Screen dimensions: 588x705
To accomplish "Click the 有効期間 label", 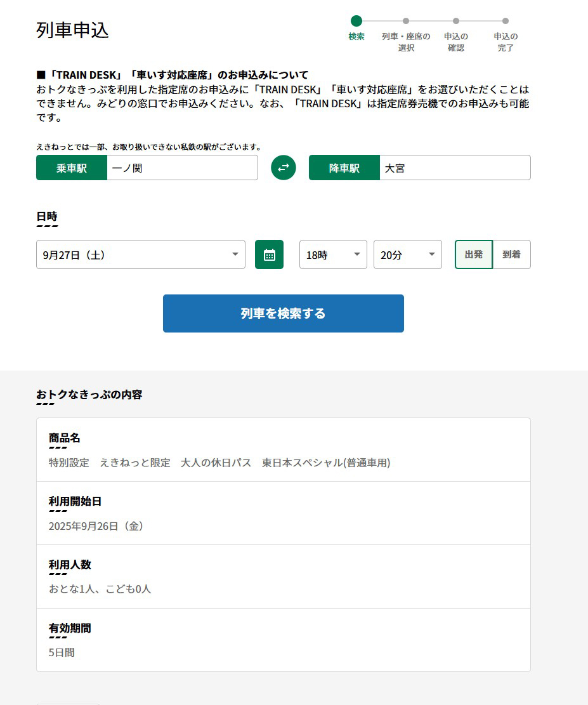I will (x=70, y=628).
